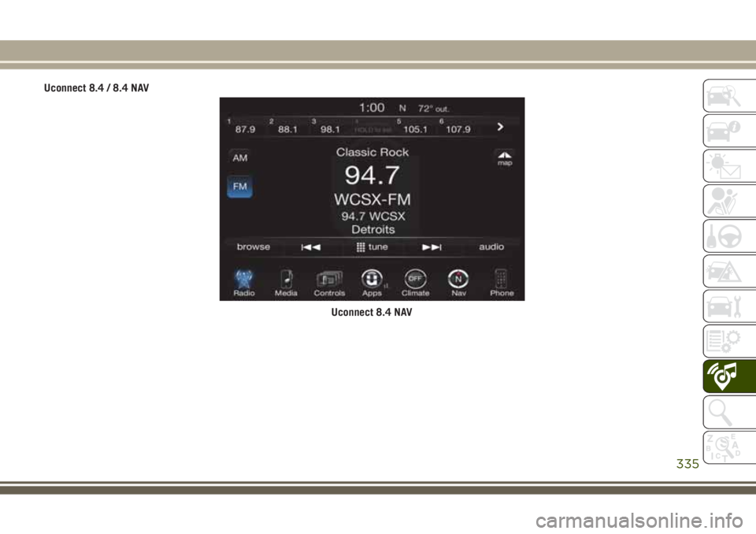
Task: Open the warning lights and messages tab
Action: pos(728,166)
